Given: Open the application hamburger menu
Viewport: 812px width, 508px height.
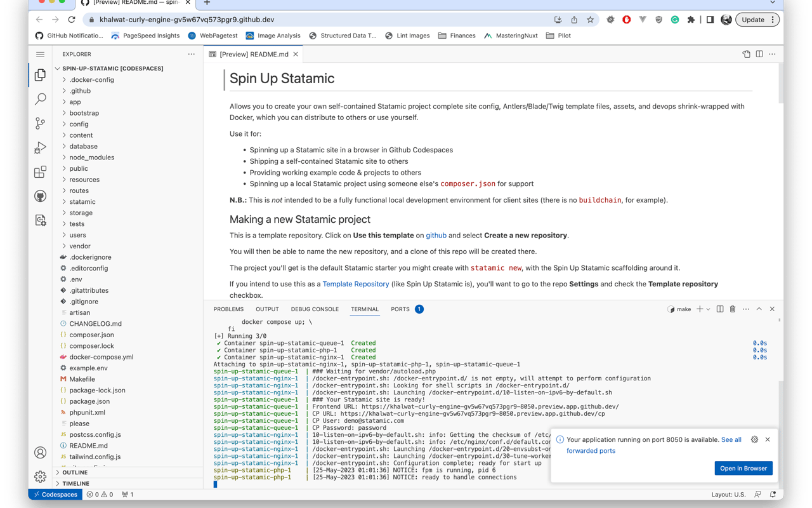Looking at the screenshot, I should tap(40, 55).
